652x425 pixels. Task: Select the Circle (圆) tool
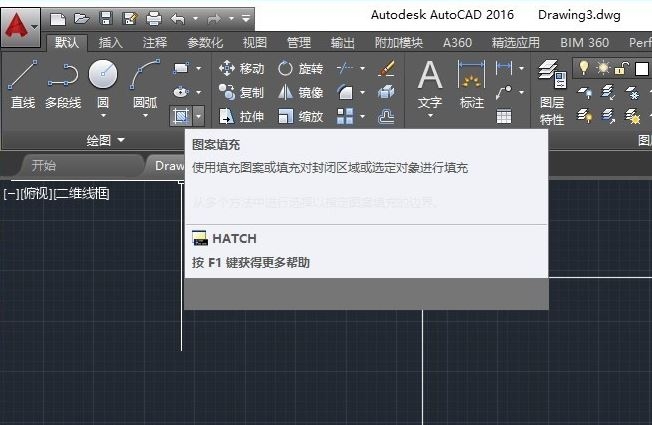103,83
